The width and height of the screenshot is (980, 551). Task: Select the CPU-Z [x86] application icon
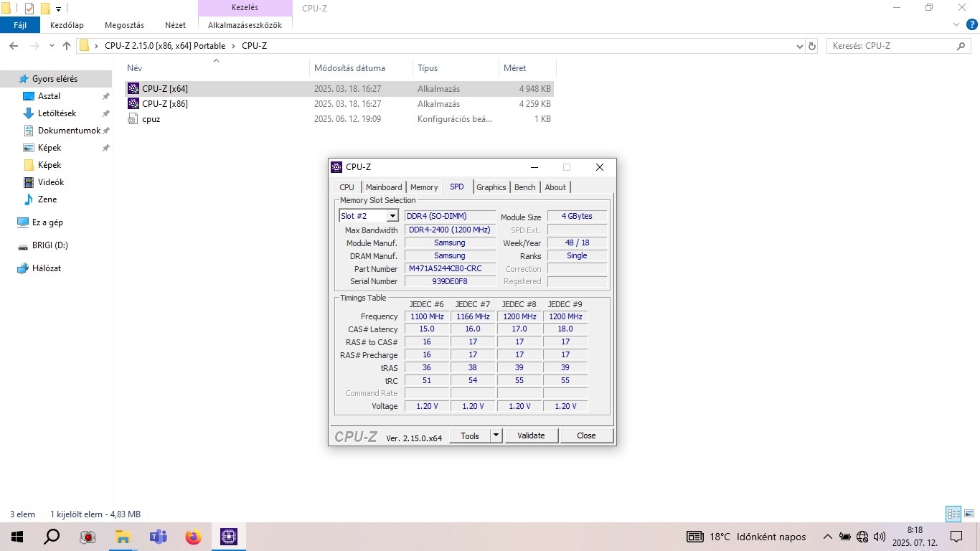pos(133,104)
